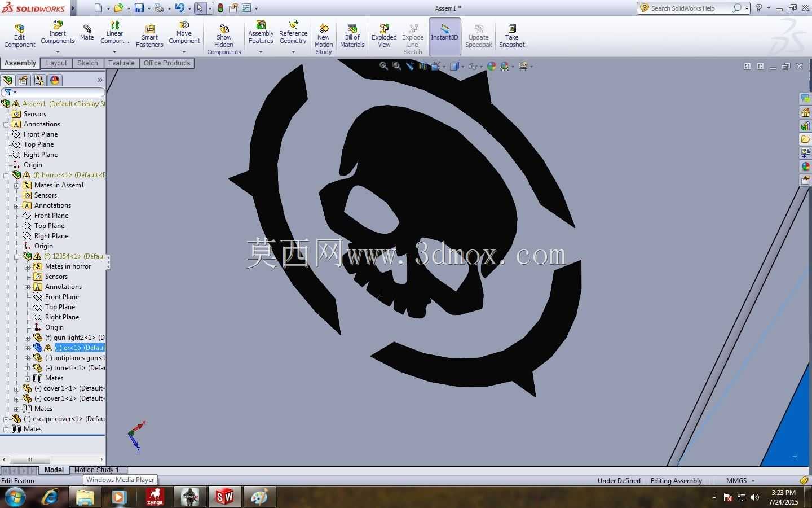The image size is (812, 508).
Task: Switch to the ConfigurationManager tab
Action: [x=39, y=80]
